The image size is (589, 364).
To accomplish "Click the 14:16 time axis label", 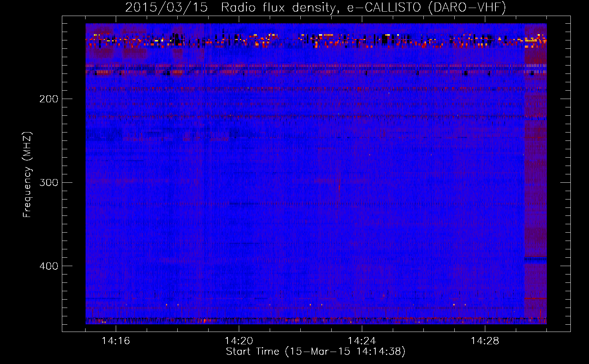I will (116, 341).
